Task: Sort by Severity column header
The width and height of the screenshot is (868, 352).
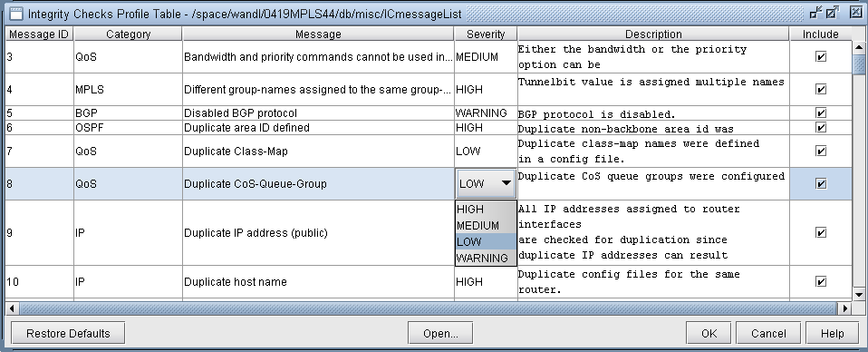Action: coord(486,34)
